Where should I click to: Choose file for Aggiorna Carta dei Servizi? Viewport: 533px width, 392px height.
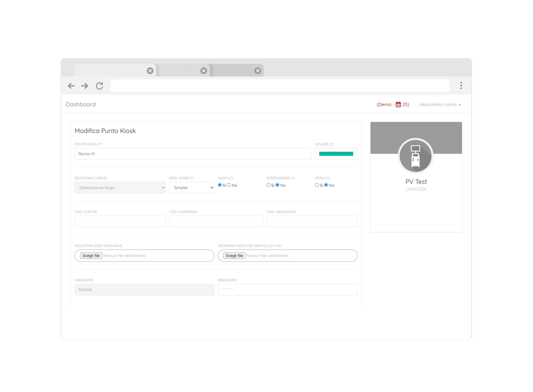click(234, 256)
